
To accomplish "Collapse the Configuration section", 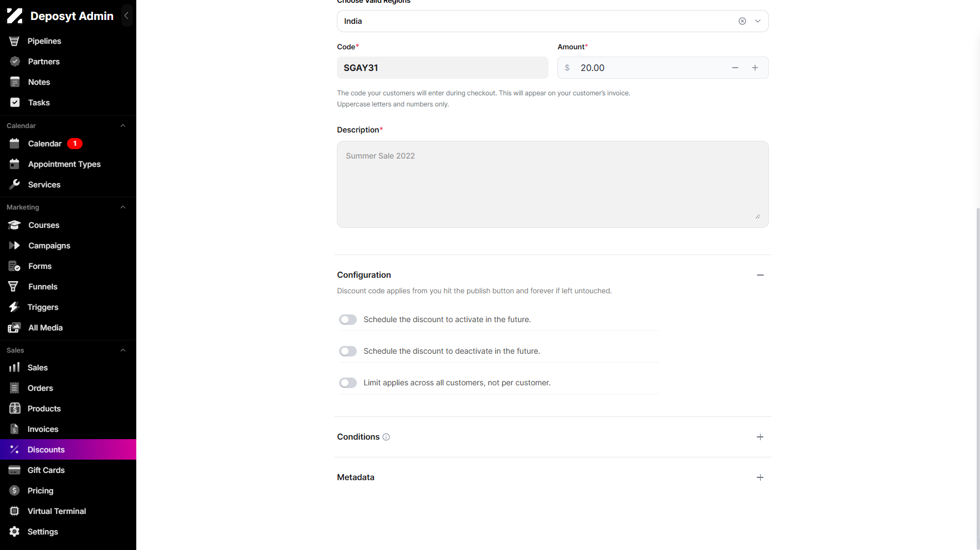I will 760,275.
